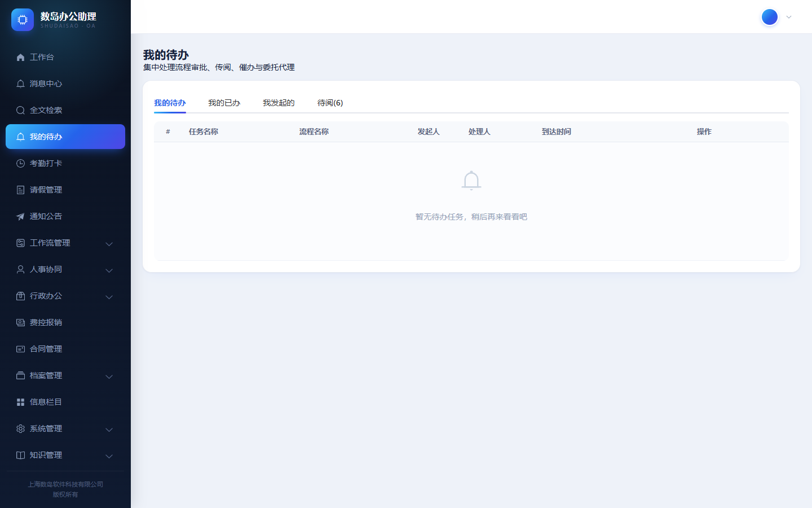Image resolution: width=812 pixels, height=508 pixels.
Task: Click the 到达时间 column header
Action: tap(557, 132)
